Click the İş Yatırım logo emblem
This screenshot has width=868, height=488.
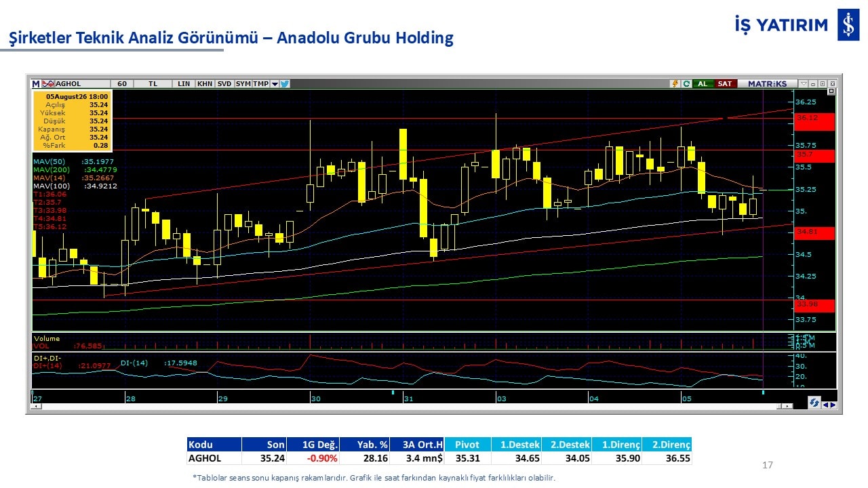(x=848, y=25)
